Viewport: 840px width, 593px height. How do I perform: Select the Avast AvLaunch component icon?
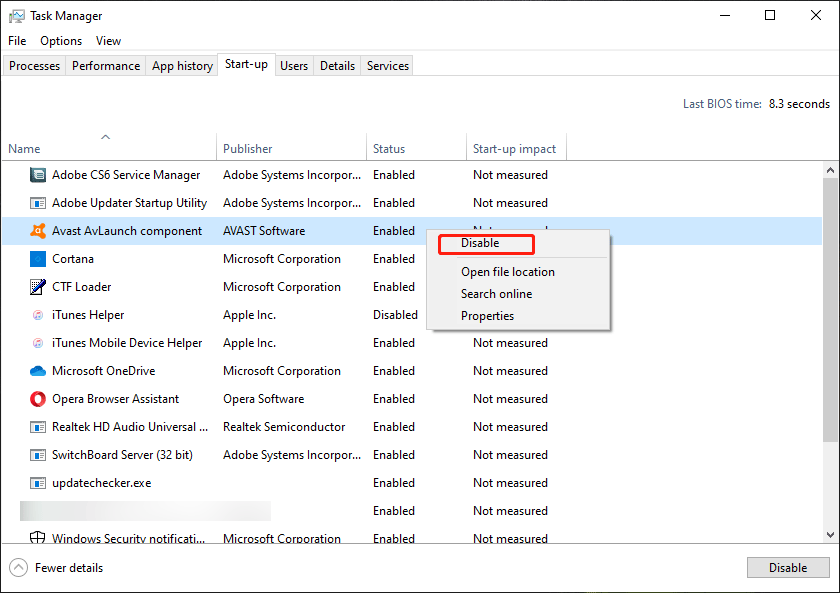click(x=37, y=230)
